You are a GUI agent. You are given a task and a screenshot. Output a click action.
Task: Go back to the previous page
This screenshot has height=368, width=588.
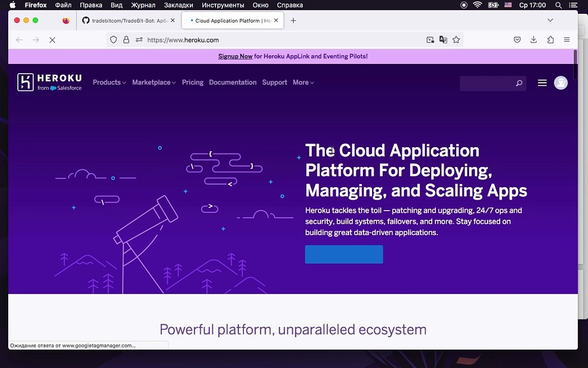pyautogui.click(x=19, y=40)
